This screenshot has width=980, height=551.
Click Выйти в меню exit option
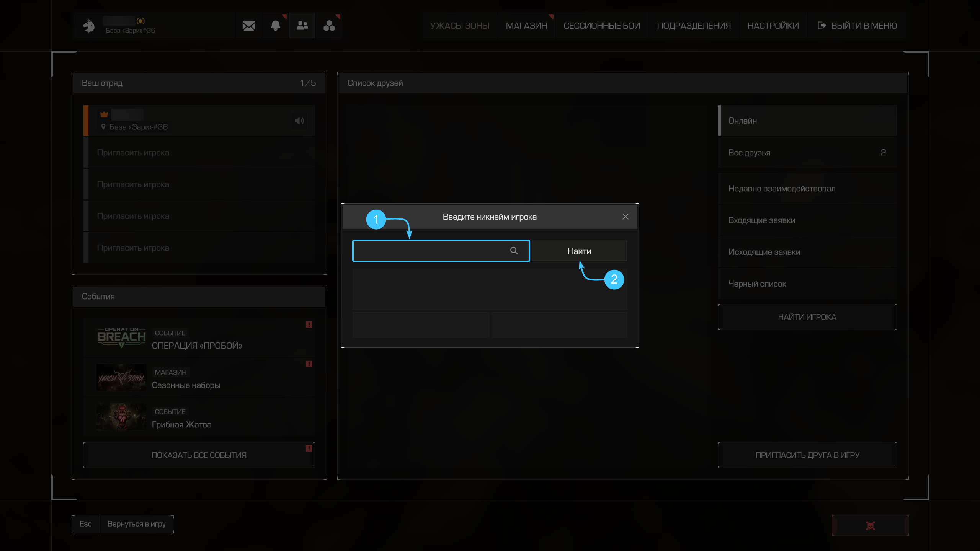(857, 26)
